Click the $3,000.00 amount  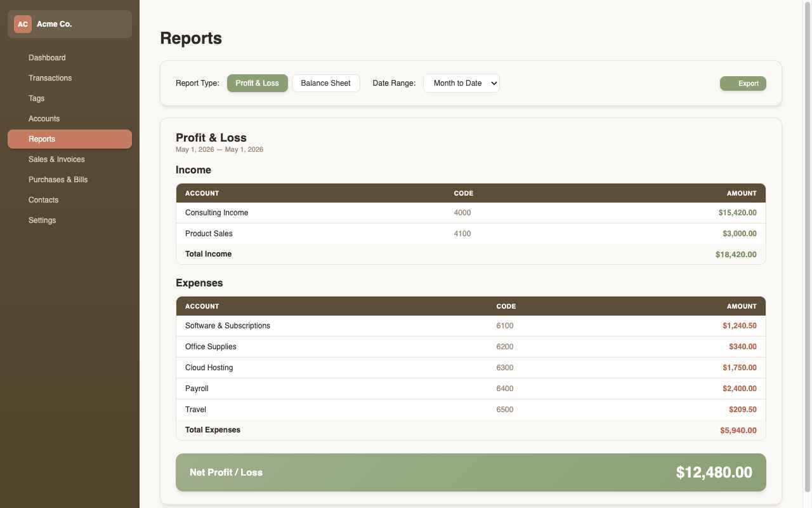pos(740,234)
